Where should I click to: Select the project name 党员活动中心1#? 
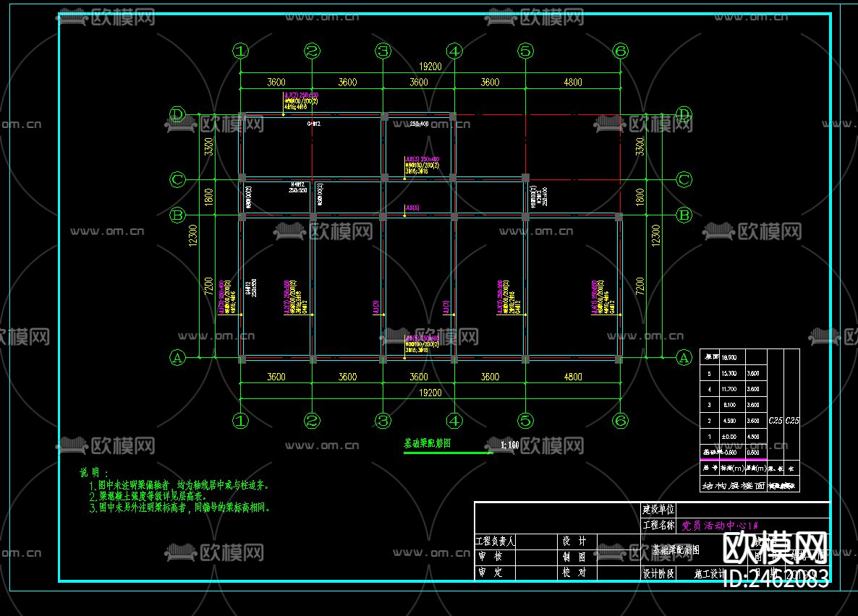click(x=720, y=526)
